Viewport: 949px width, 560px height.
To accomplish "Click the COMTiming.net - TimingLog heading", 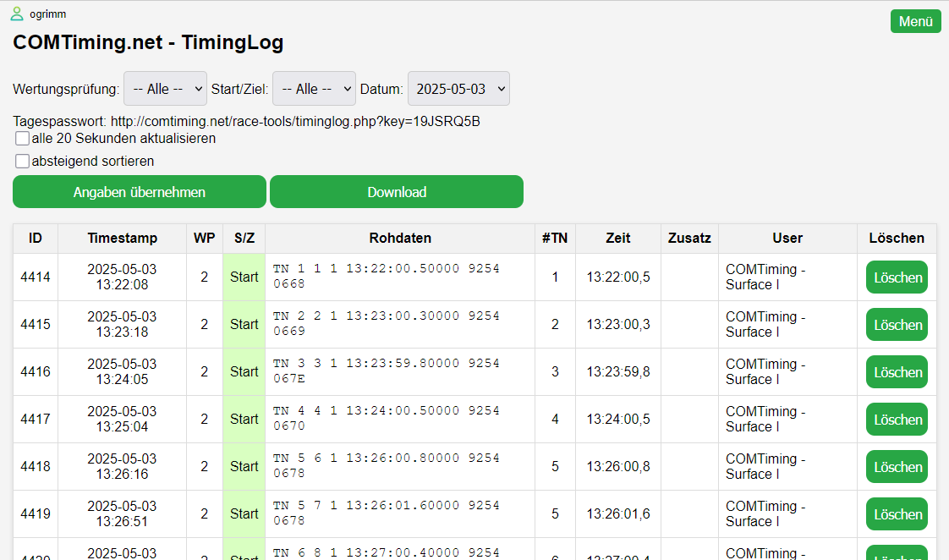I will pyautogui.click(x=148, y=42).
